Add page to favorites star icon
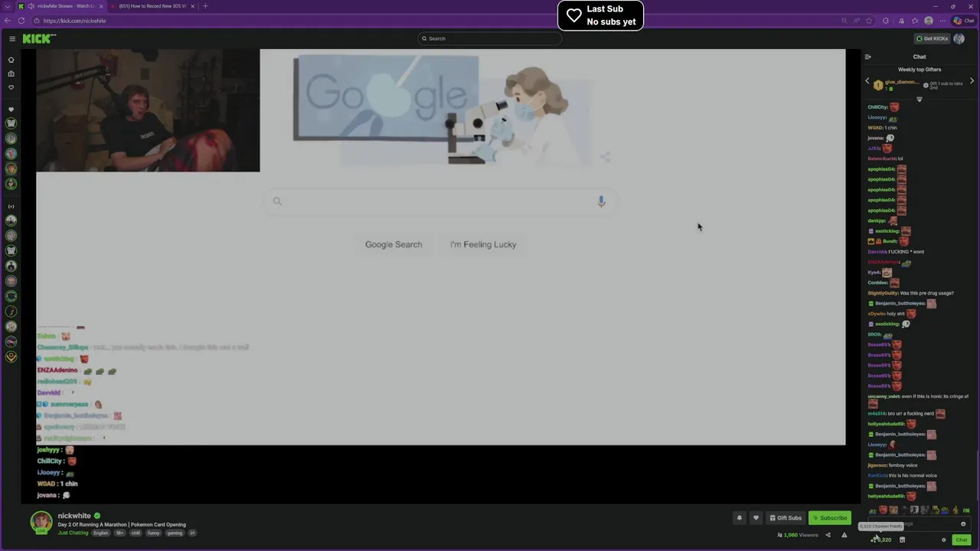The image size is (980, 551). click(869, 21)
